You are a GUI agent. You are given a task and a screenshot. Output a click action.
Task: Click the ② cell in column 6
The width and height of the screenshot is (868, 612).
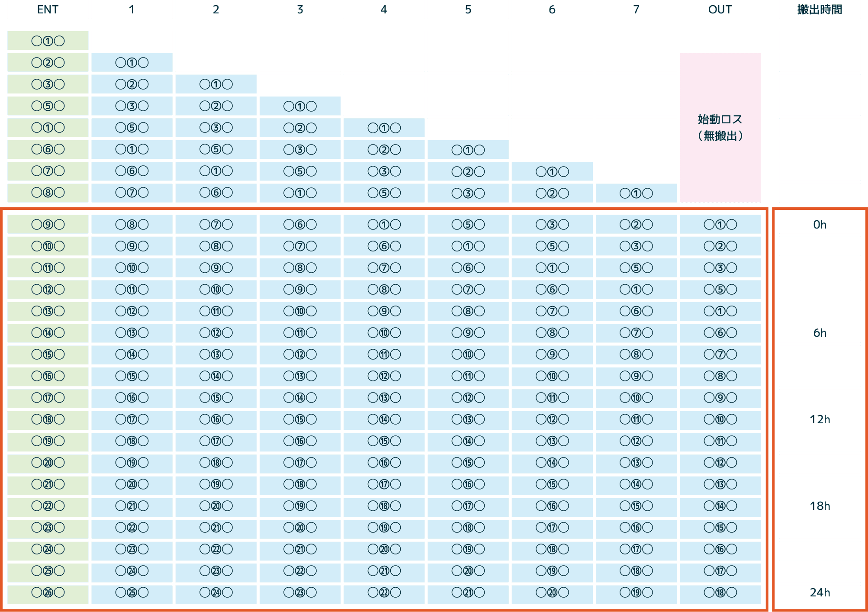tap(552, 193)
